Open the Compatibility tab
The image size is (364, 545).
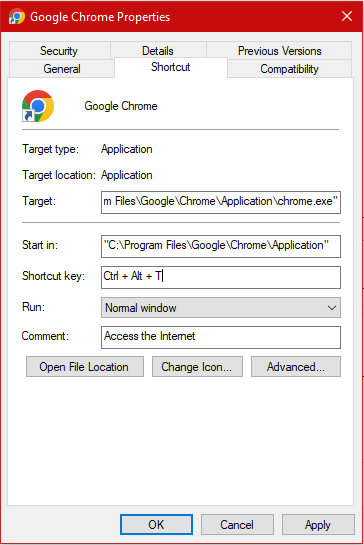pyautogui.click(x=289, y=69)
